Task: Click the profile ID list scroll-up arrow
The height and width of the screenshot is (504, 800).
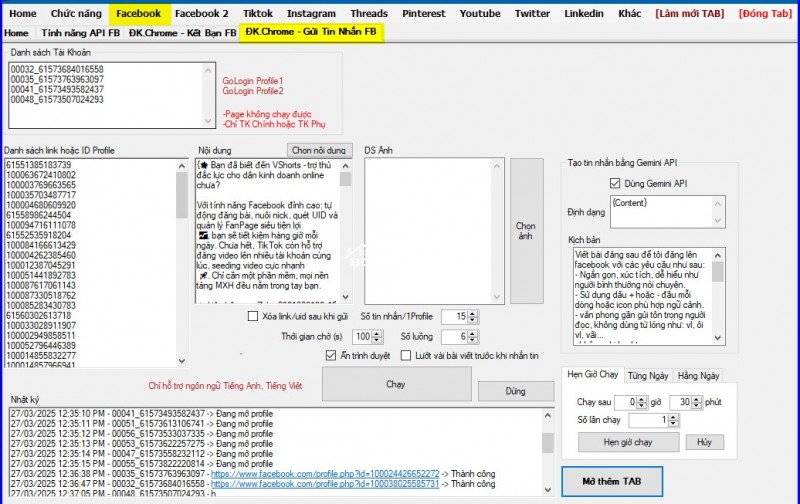Action: [182, 166]
